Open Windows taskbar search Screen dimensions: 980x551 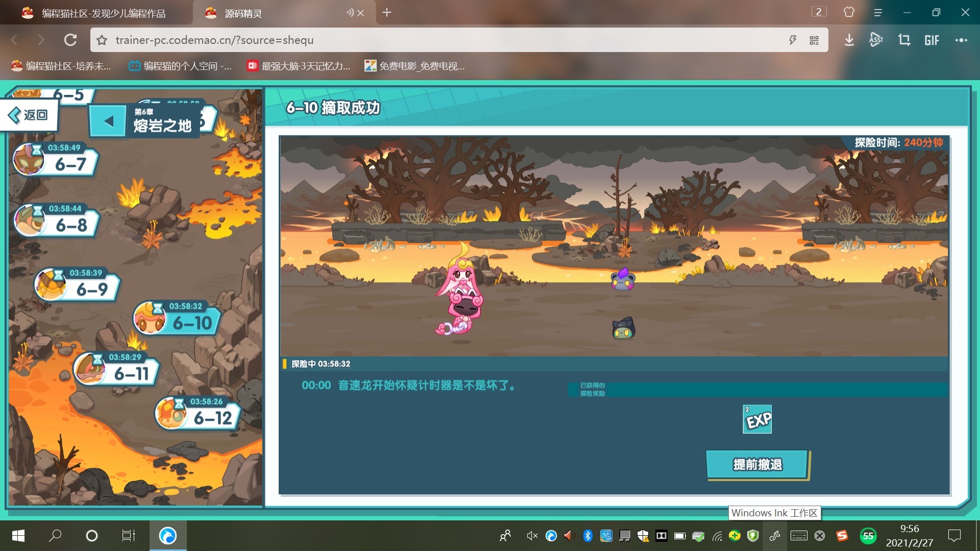pos(55,536)
